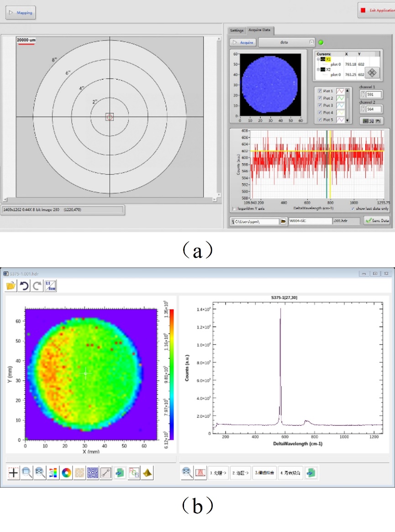Click the Plot 2 green line swatch

tap(340, 98)
